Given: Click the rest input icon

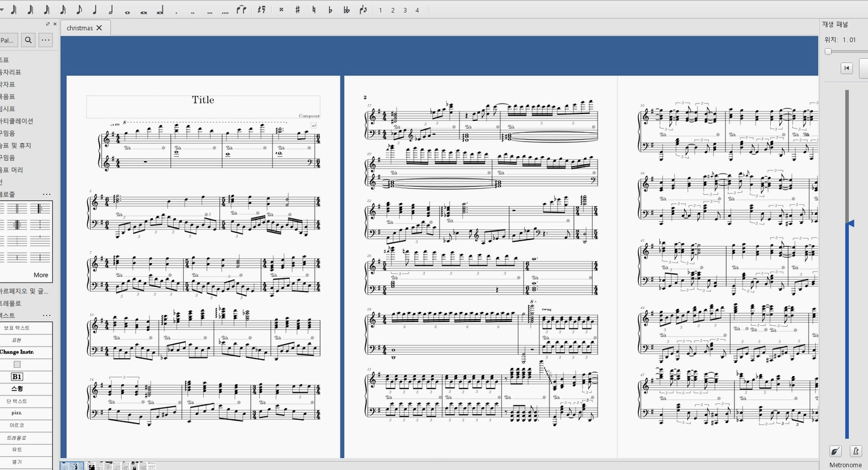Looking at the screenshot, I should tap(262, 9).
